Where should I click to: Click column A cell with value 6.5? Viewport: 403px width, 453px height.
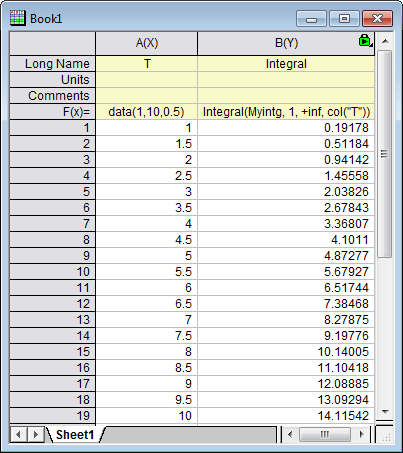click(147, 304)
